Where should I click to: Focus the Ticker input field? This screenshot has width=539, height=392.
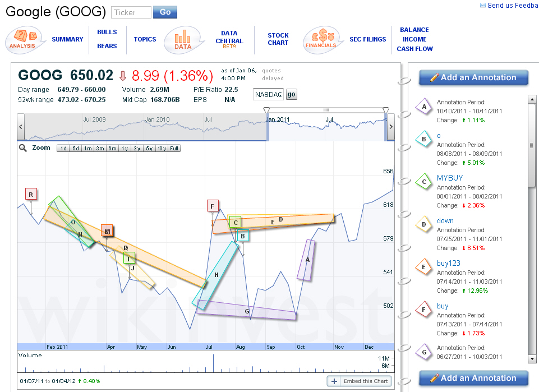[131, 12]
